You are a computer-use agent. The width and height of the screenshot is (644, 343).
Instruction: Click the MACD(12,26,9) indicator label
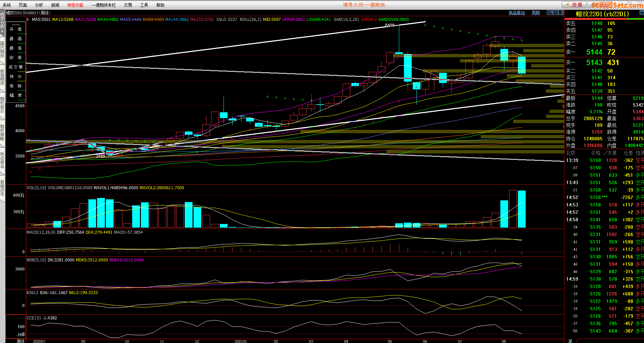41,232
